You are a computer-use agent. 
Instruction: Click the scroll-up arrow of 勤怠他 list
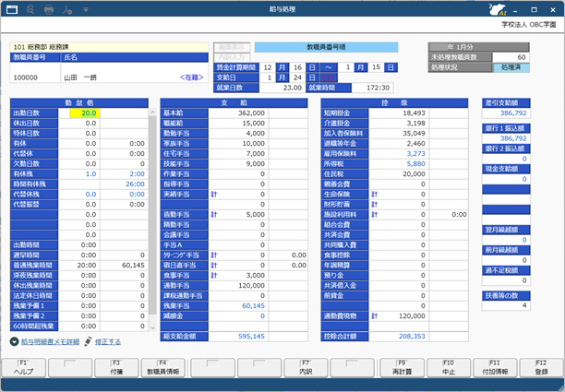tap(152, 113)
